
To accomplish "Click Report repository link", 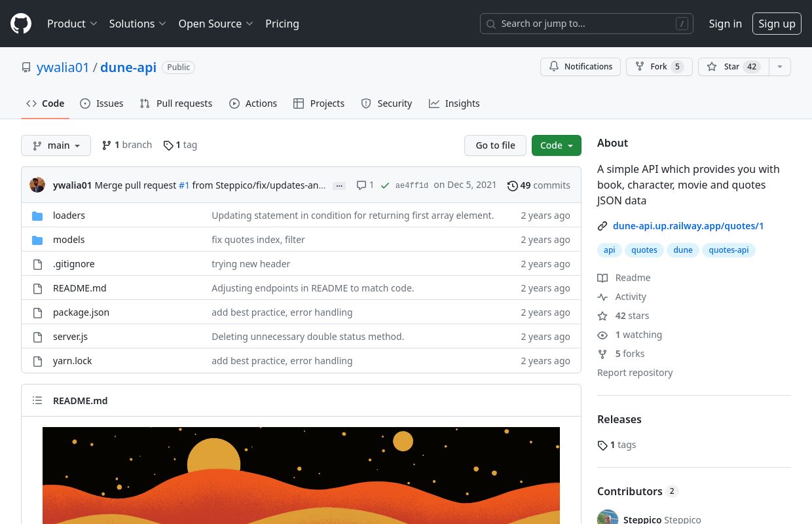I will click(x=635, y=373).
